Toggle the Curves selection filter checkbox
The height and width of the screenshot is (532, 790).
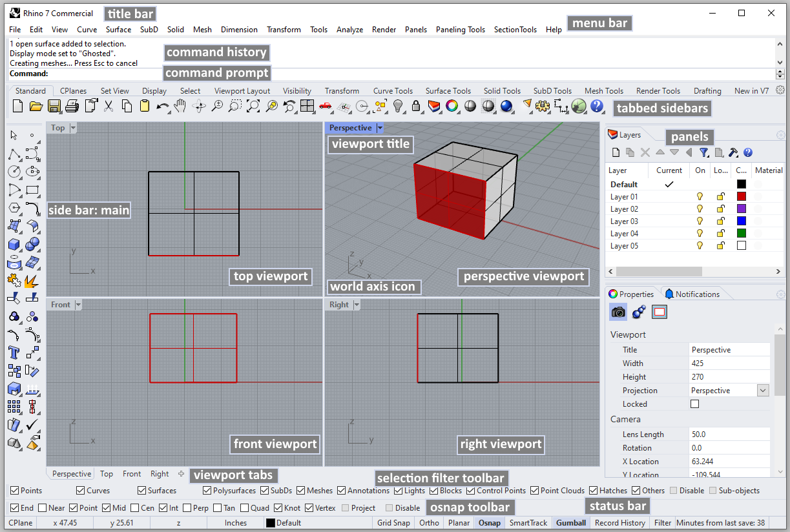click(x=81, y=491)
